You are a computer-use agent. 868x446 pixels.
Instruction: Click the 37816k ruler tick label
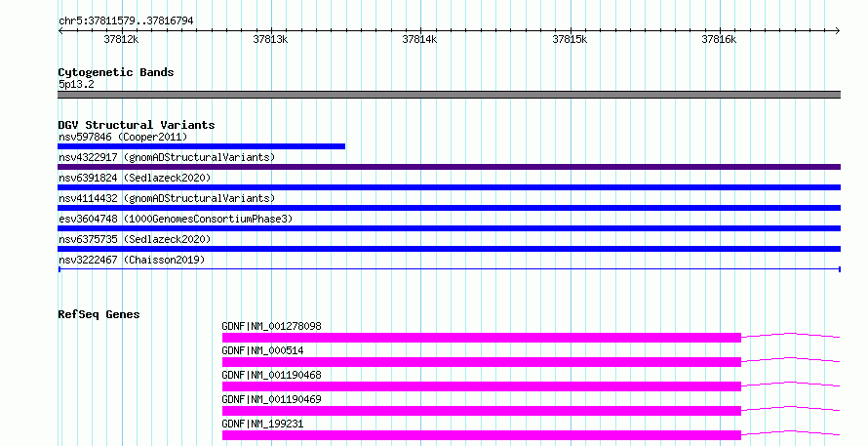pyautogui.click(x=719, y=39)
